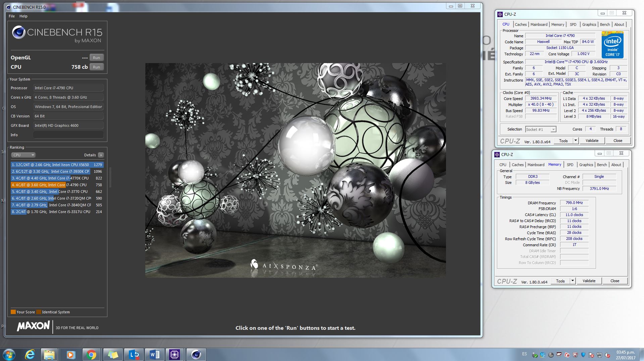Click Close button in the CPU-Z Memory window
Image resolution: width=644 pixels, height=361 pixels.
tap(615, 281)
